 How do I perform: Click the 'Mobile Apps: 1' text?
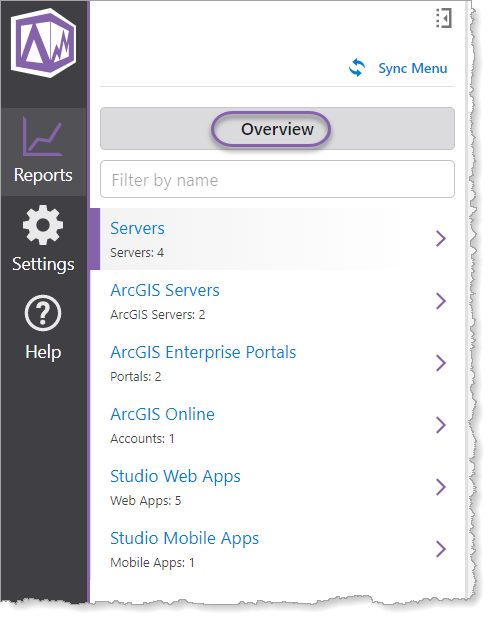[152, 563]
